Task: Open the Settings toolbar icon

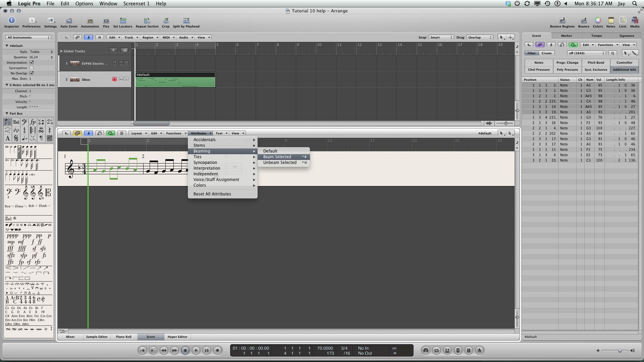Action: pyautogui.click(x=50, y=22)
